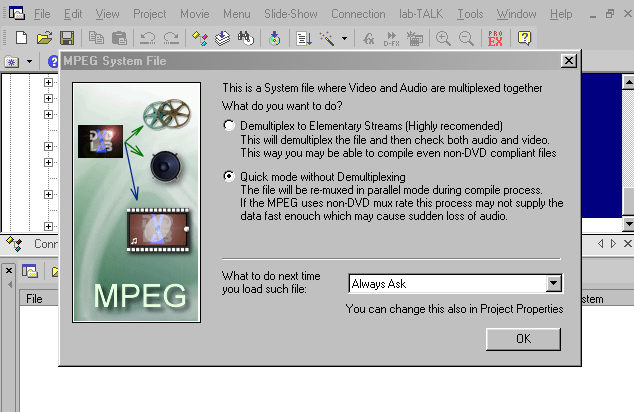Click the clapperboard movie toolbar icon

tap(414, 39)
